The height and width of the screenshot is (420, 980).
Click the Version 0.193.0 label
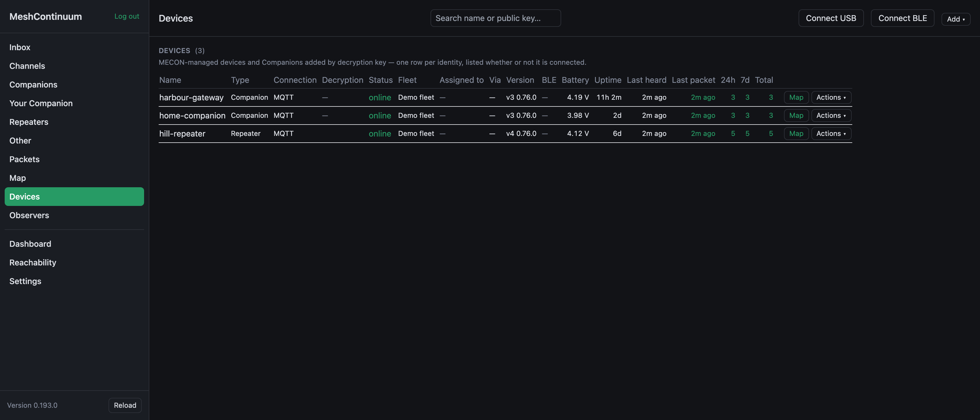pos(32,405)
